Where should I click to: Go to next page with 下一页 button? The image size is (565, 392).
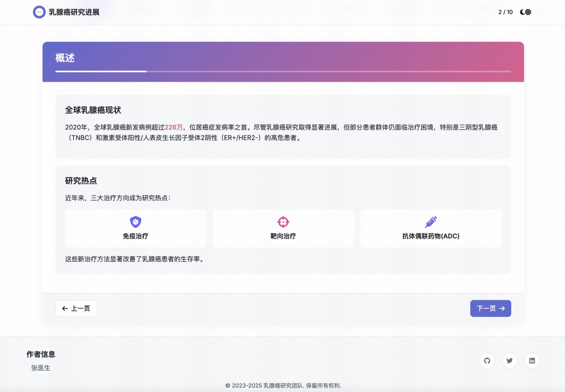click(490, 308)
